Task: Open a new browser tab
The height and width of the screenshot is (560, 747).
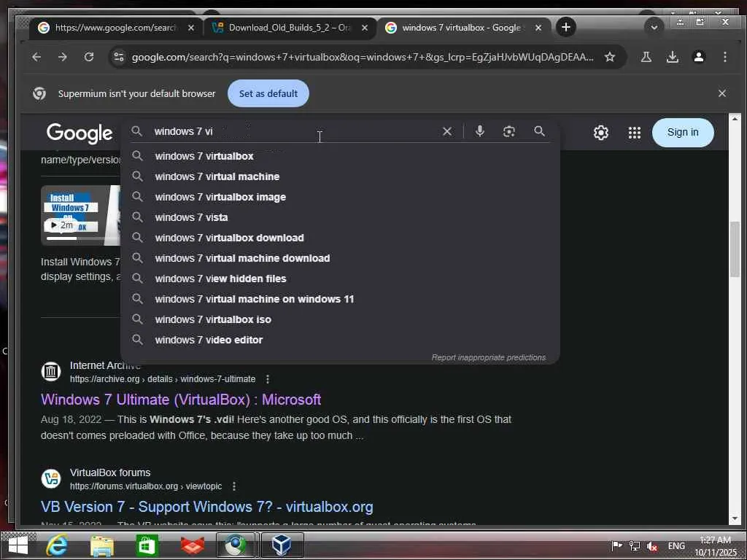Action: click(565, 27)
